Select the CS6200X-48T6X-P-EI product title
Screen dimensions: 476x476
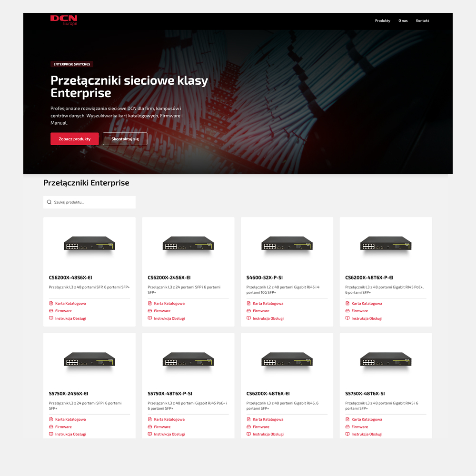369,278
